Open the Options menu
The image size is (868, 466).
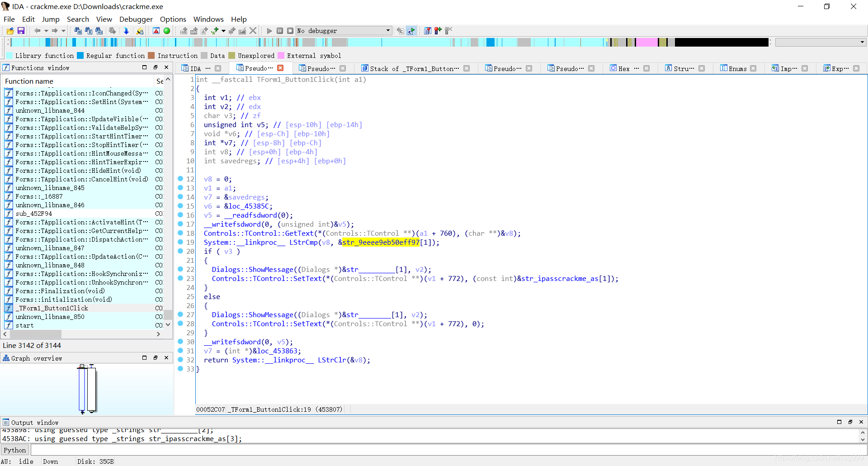[173, 19]
